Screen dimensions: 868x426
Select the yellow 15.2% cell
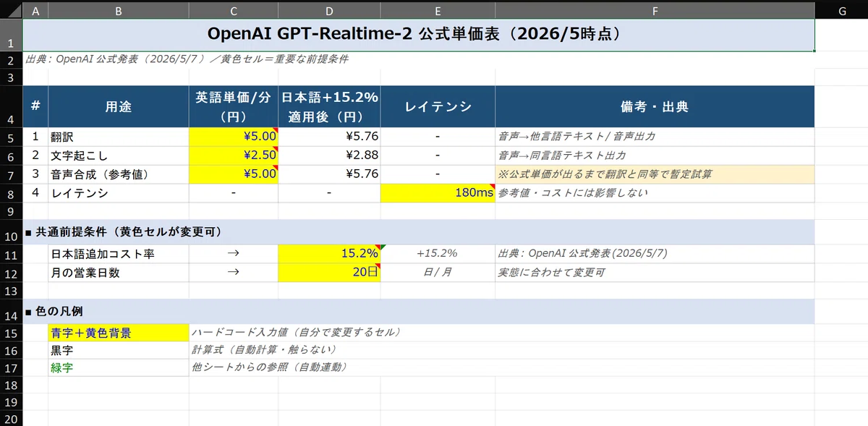329,254
